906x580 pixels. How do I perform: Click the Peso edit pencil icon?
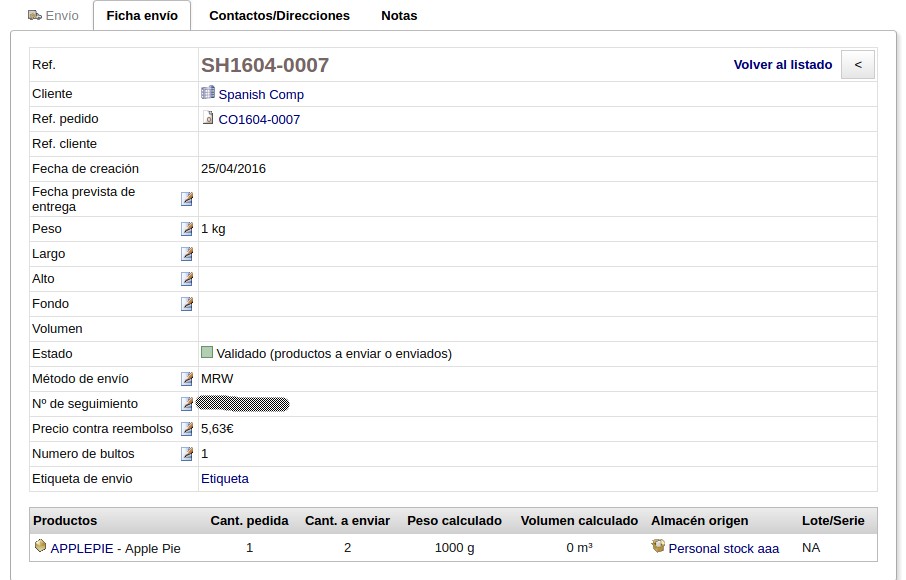point(187,229)
